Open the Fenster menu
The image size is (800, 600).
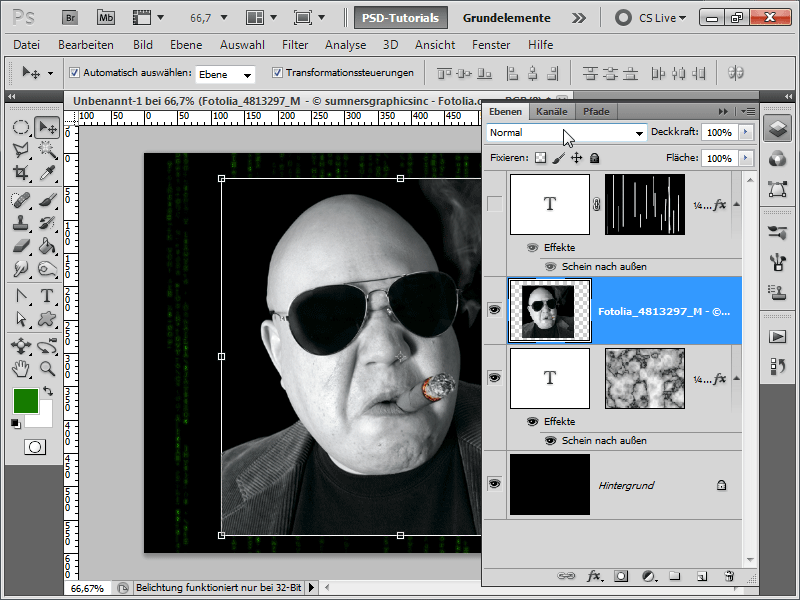[x=491, y=45]
